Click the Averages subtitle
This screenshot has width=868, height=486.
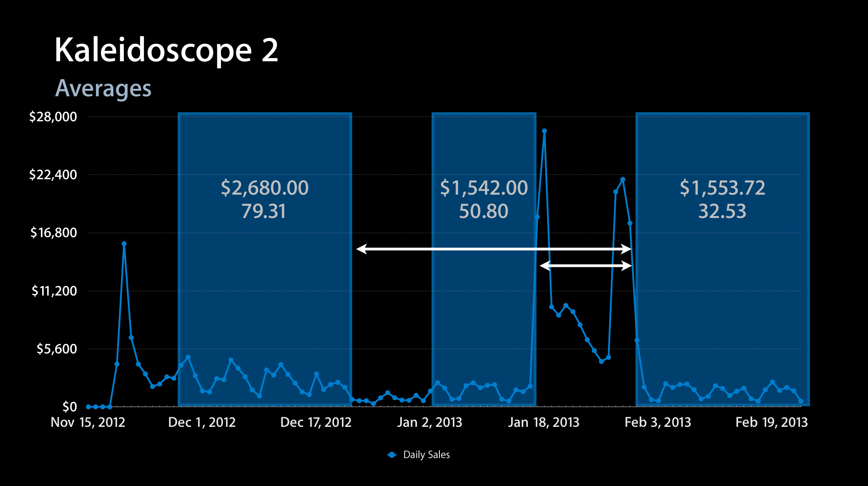[103, 89]
